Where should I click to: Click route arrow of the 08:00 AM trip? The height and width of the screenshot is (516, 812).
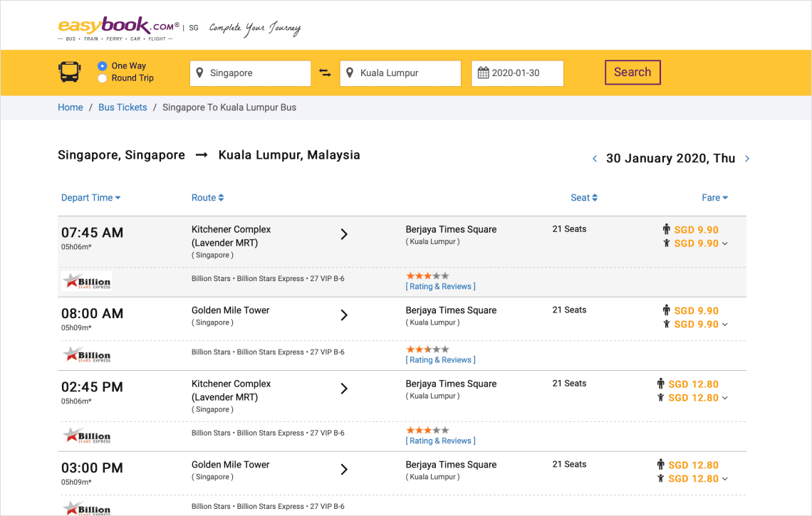pos(344,315)
